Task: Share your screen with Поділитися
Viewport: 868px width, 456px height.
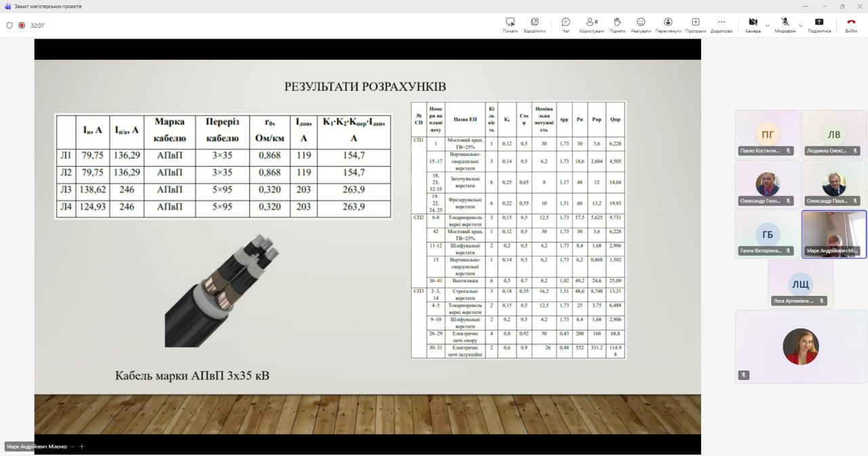Action: pyautogui.click(x=819, y=25)
